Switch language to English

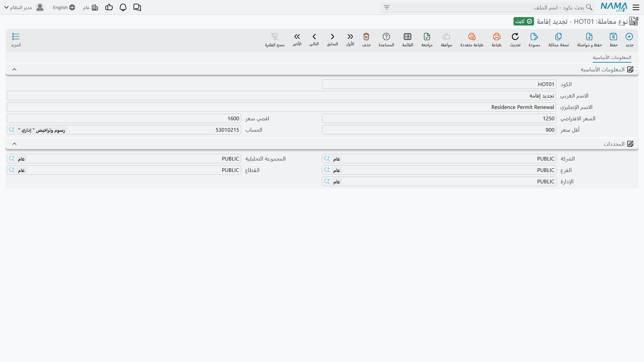[x=64, y=7]
